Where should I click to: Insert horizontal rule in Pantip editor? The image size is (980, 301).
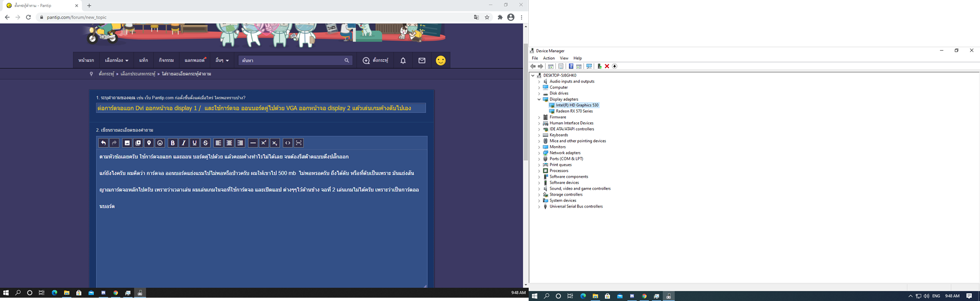coord(253,143)
